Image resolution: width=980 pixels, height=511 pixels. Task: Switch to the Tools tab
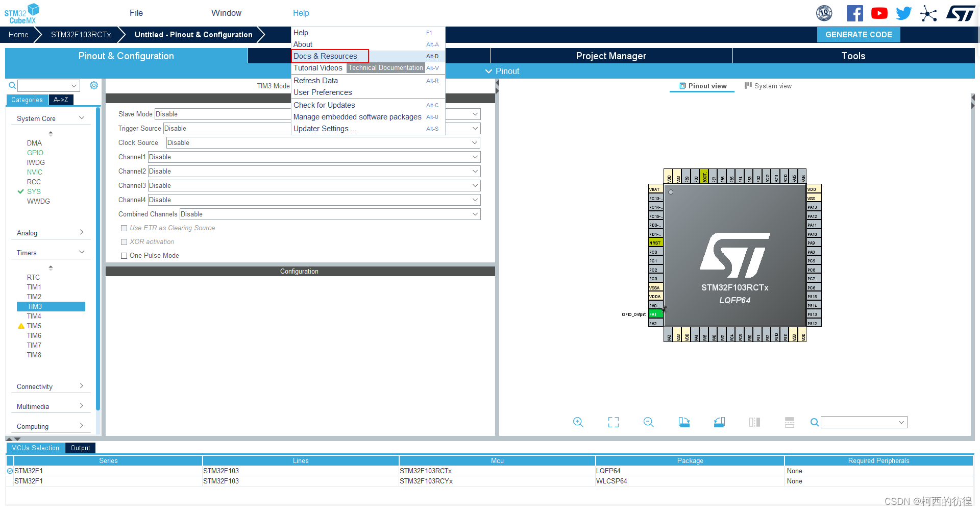pos(853,56)
